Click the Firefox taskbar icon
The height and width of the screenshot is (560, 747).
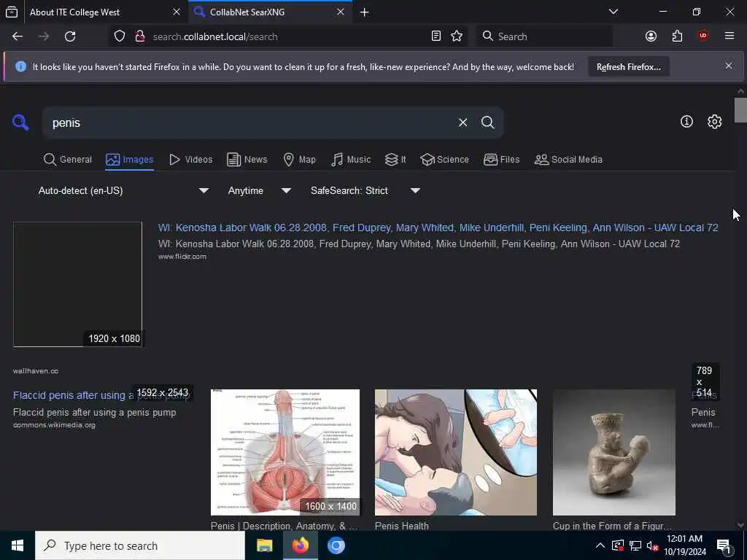[300, 545]
